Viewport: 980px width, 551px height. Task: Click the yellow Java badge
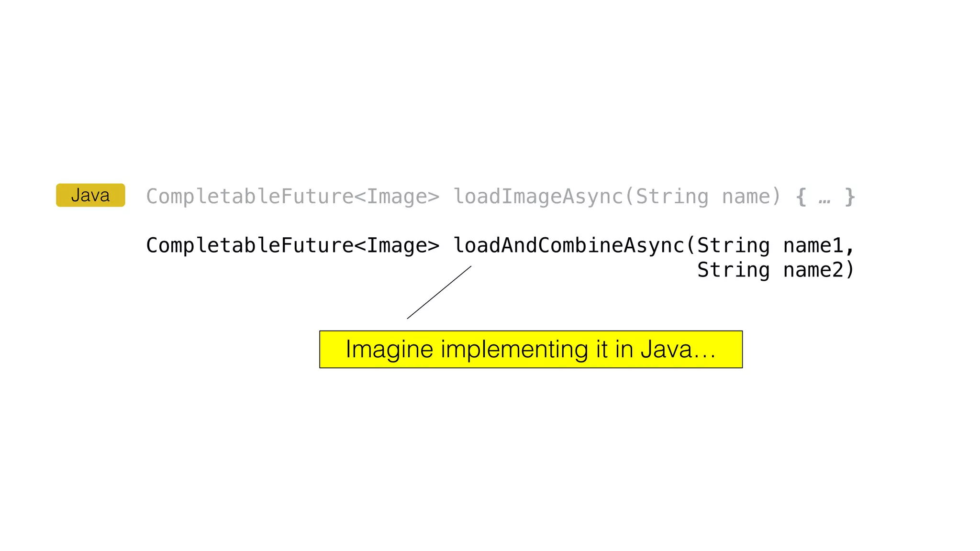pyautogui.click(x=90, y=195)
